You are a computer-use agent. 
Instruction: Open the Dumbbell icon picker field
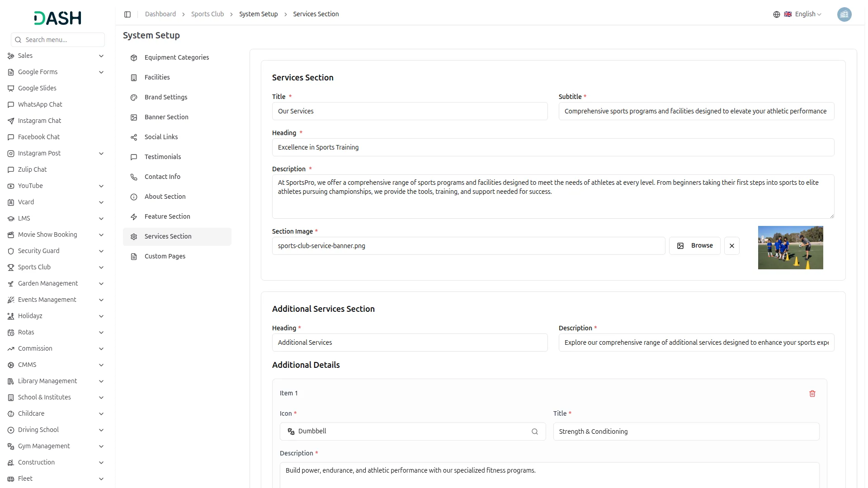[x=412, y=432]
